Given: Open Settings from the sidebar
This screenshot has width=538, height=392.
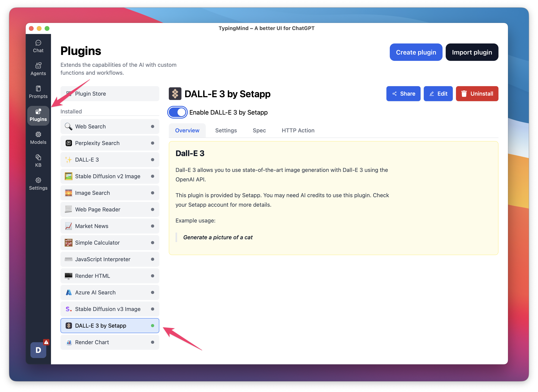Looking at the screenshot, I should pyautogui.click(x=38, y=184).
